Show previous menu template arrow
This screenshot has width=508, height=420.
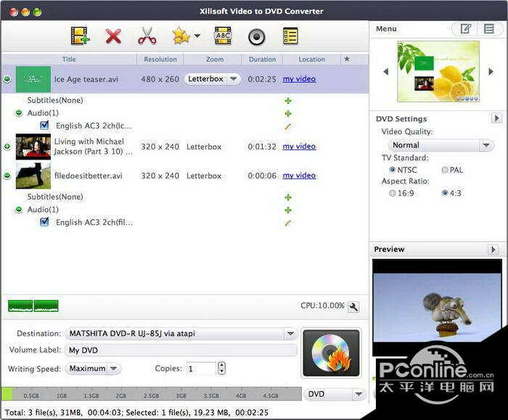coord(385,71)
